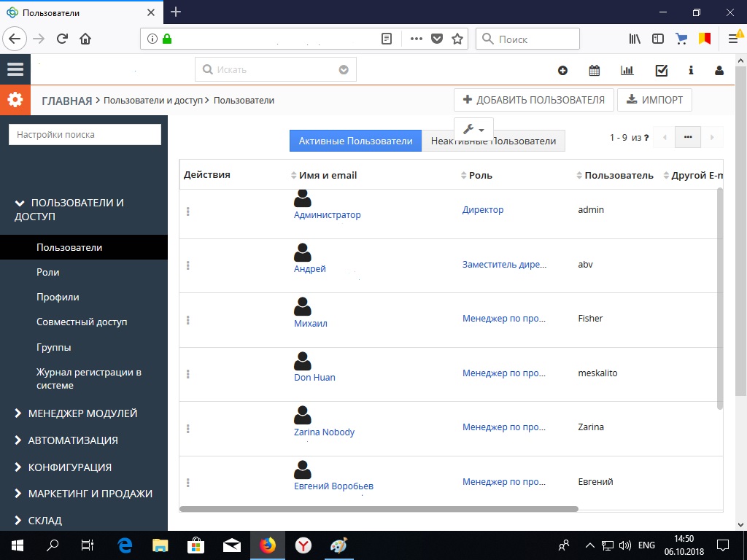This screenshot has width=747, height=560.
Task: Expand the Автоматизация sidebar section
Action: click(73, 440)
